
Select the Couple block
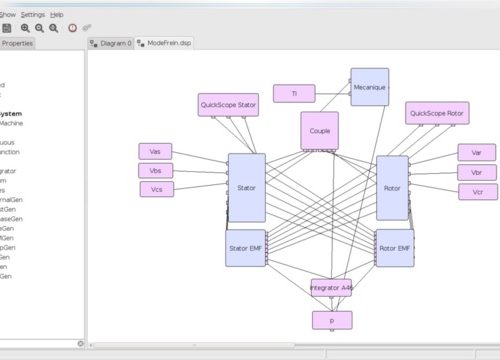(x=320, y=131)
